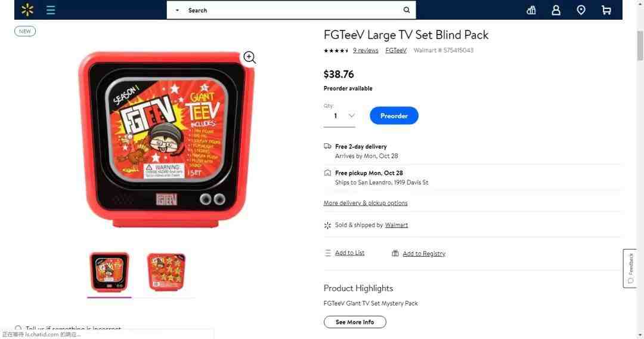
Task: Open the account profile icon
Action: (x=556, y=10)
